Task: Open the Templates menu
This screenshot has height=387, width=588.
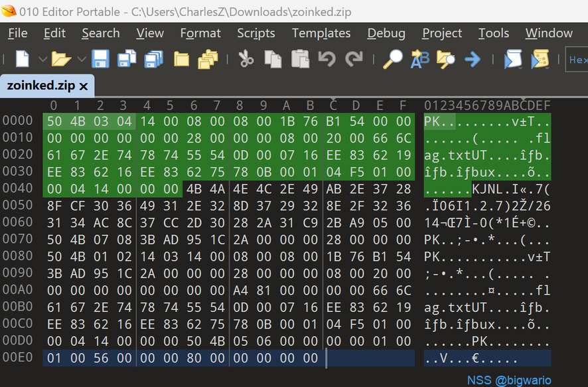Action: 321,33
